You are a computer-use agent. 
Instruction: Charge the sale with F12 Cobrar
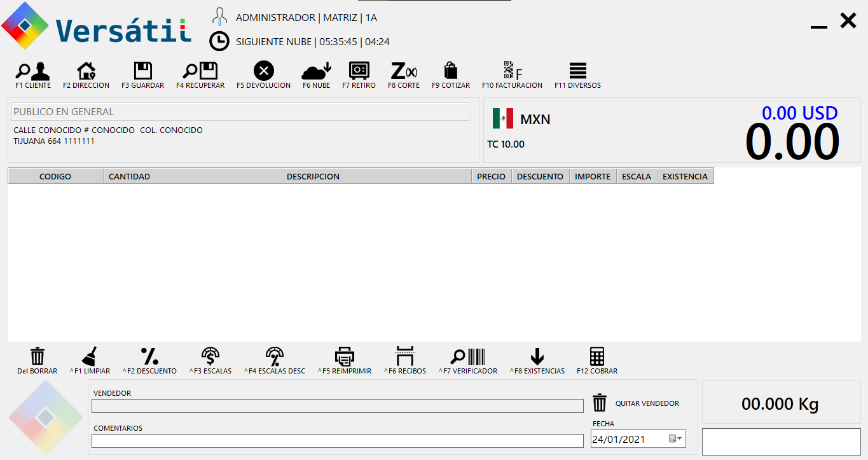tap(596, 358)
